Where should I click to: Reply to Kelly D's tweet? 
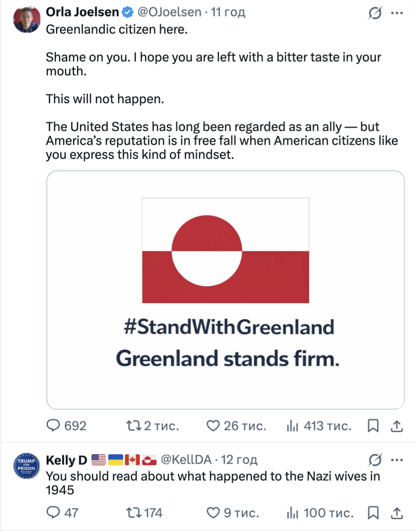click(53, 512)
